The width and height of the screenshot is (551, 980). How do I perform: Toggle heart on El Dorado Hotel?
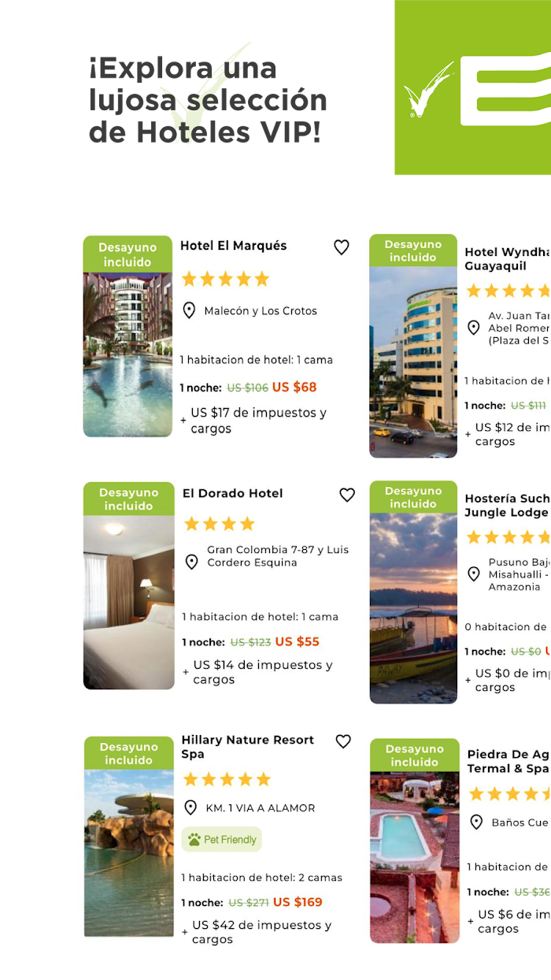347,495
